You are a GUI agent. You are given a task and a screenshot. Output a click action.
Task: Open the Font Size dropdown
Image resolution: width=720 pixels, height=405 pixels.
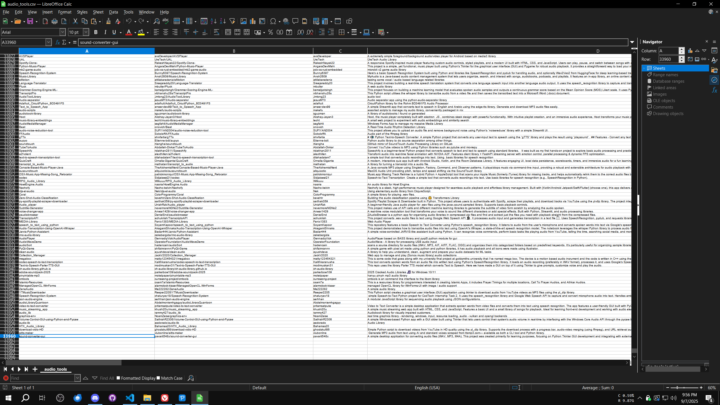coord(86,32)
